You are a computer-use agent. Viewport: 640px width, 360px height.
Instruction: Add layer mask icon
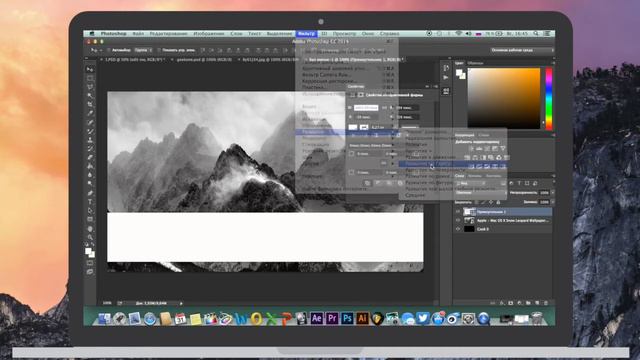511,303
